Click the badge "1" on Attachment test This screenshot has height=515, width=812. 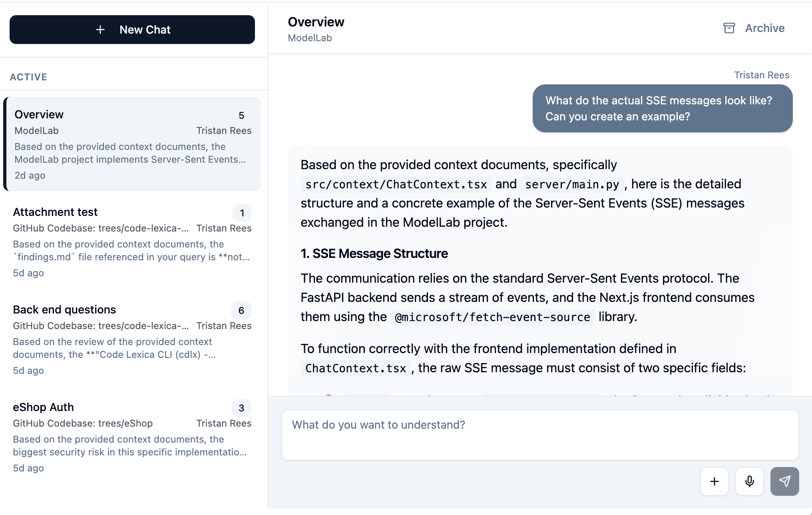pyautogui.click(x=242, y=213)
